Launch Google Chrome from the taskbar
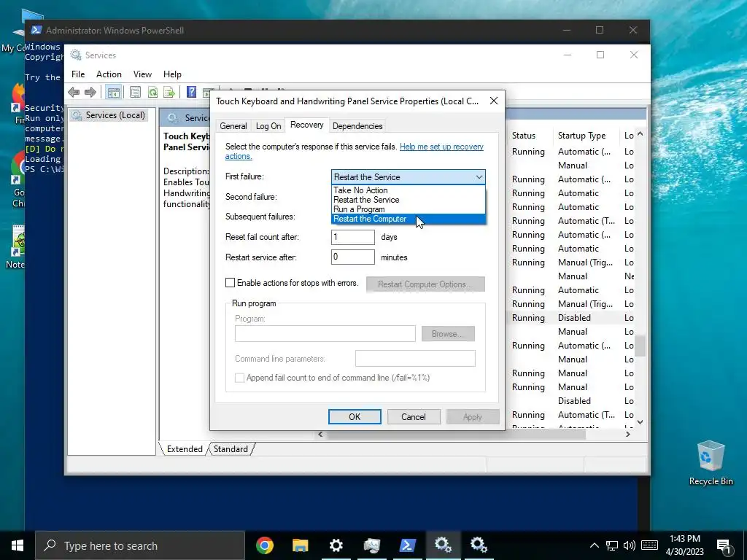Screen dimensions: 747x560 264,545
